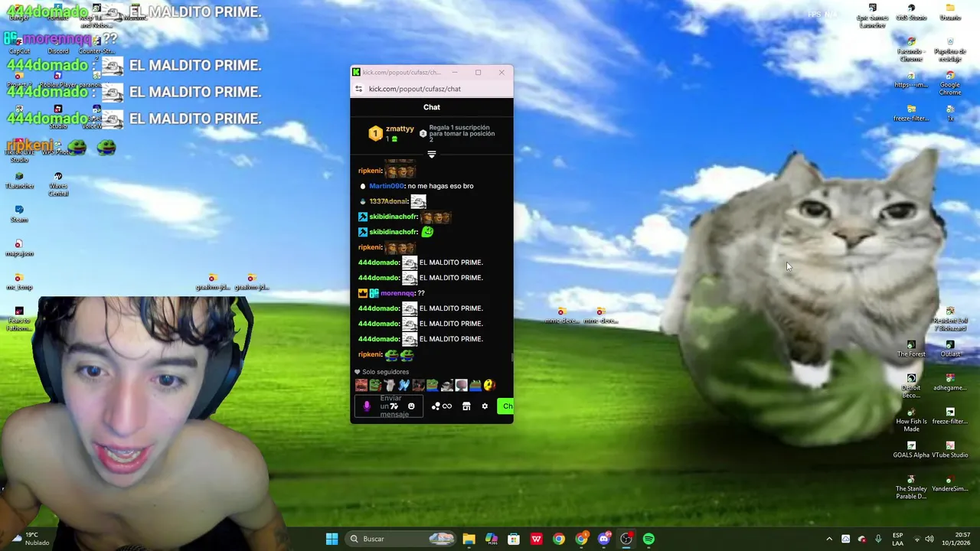Click the Chat header title
This screenshot has width=980, height=551.
[x=432, y=107]
